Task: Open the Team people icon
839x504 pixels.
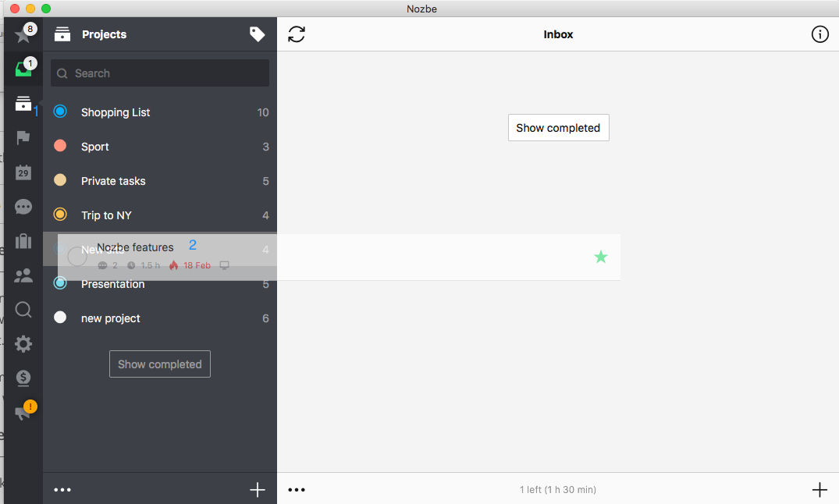Action: coord(23,275)
